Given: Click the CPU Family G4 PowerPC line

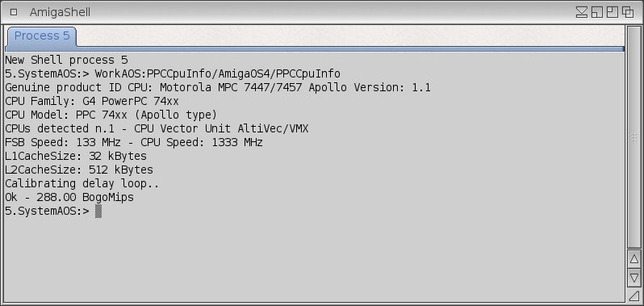Looking at the screenshot, I should coord(92,101).
